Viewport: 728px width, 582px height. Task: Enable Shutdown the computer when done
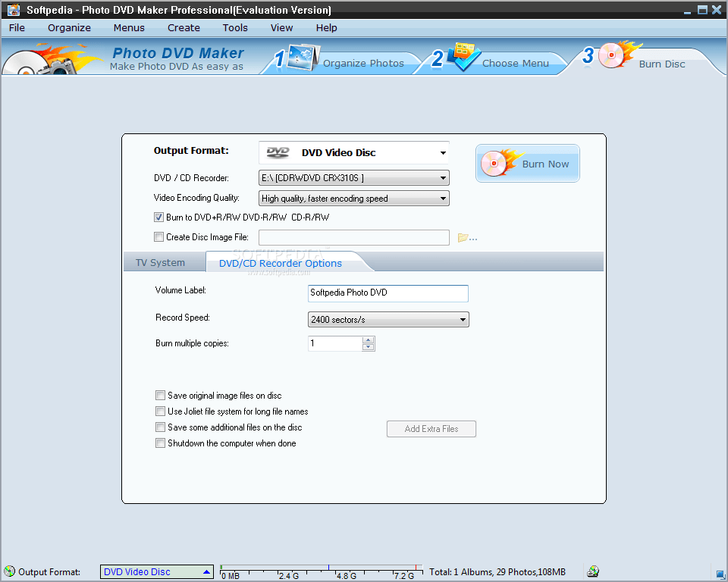(160, 443)
